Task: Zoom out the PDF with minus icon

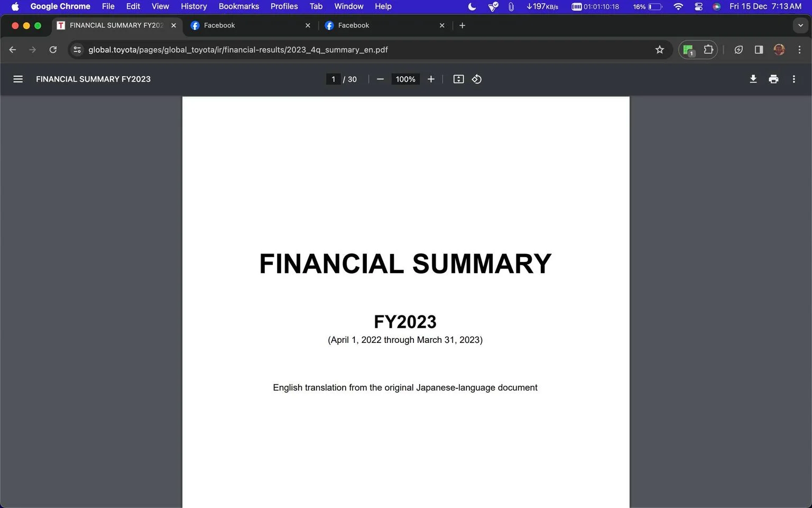Action: 380,79
